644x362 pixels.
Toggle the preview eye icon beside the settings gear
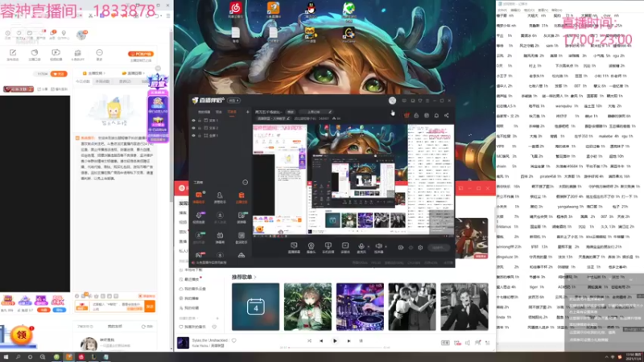coord(411,248)
